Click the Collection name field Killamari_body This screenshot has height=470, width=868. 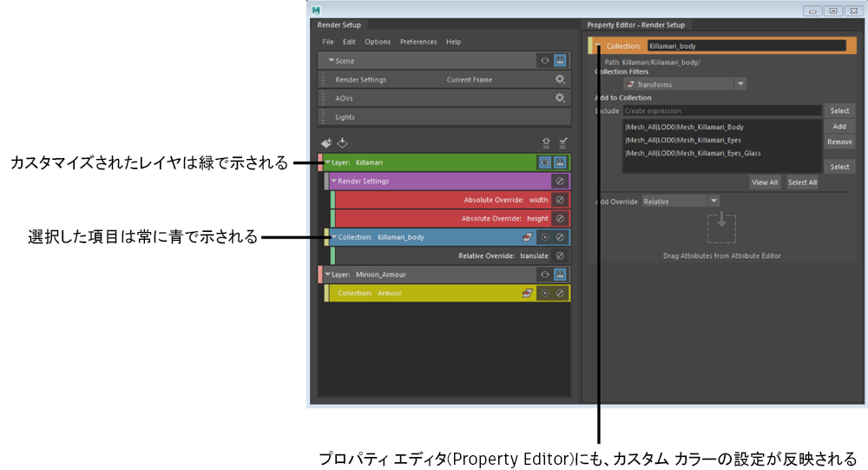coord(746,46)
